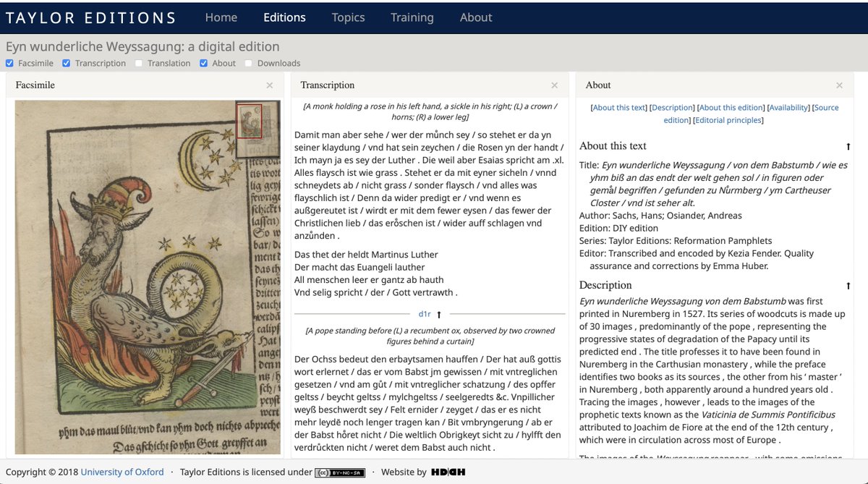Close the Transcription panel with its X icon
The image size is (868, 484).
point(555,85)
